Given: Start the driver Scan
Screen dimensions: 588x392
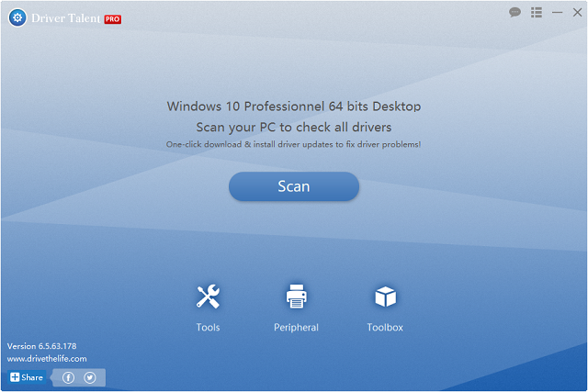Looking at the screenshot, I should (294, 186).
